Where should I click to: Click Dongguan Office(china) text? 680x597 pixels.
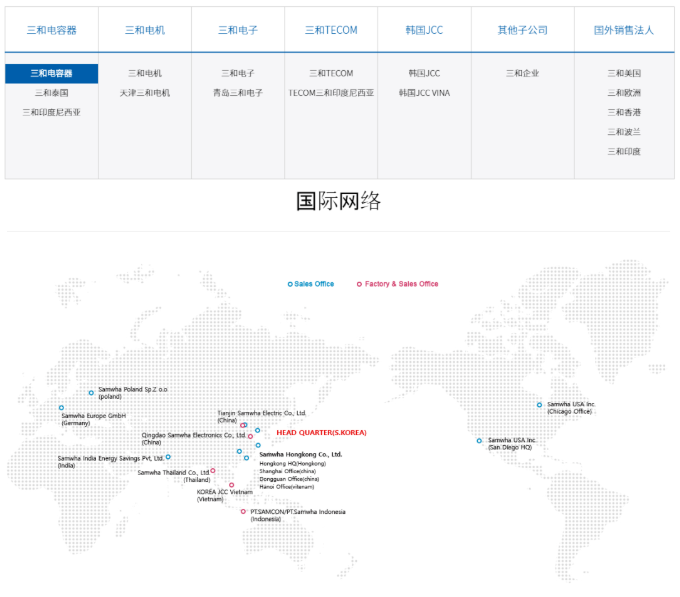(289, 479)
